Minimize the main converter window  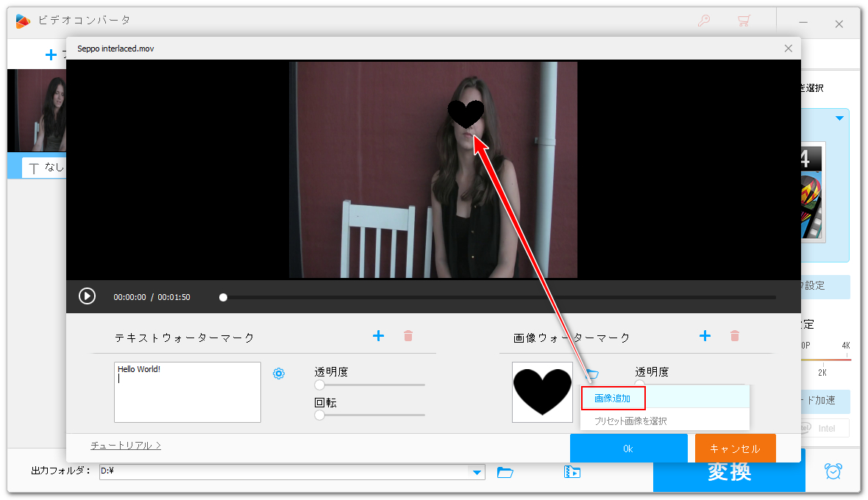coord(803,23)
